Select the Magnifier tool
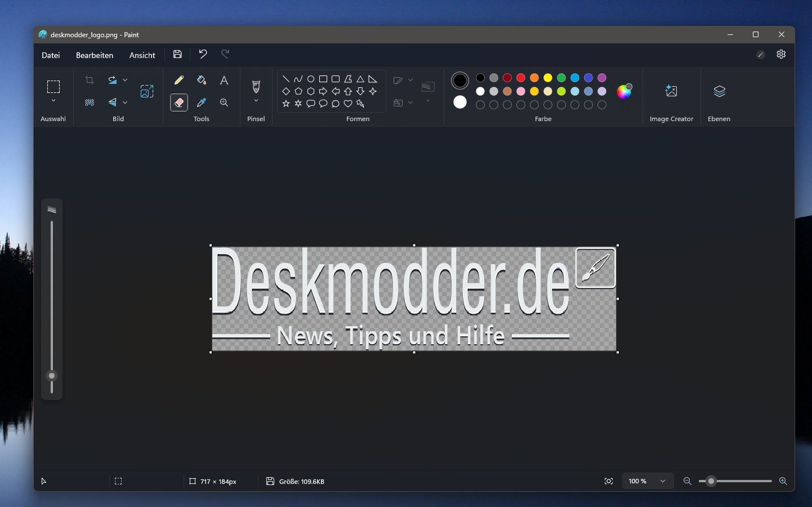 tap(224, 103)
